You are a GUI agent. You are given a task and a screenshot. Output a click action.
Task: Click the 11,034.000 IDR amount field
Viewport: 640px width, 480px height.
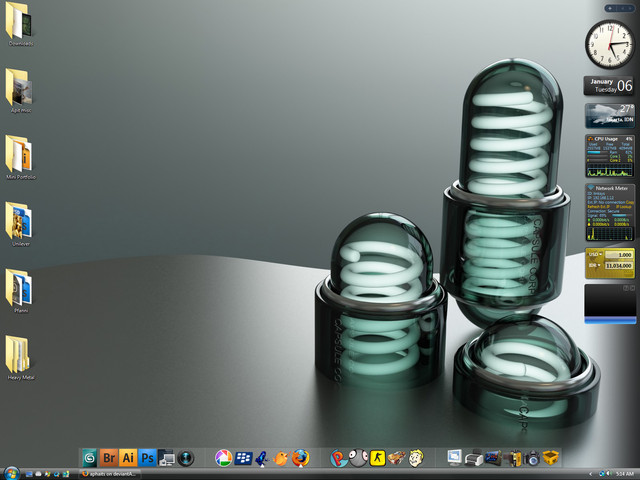point(618,266)
